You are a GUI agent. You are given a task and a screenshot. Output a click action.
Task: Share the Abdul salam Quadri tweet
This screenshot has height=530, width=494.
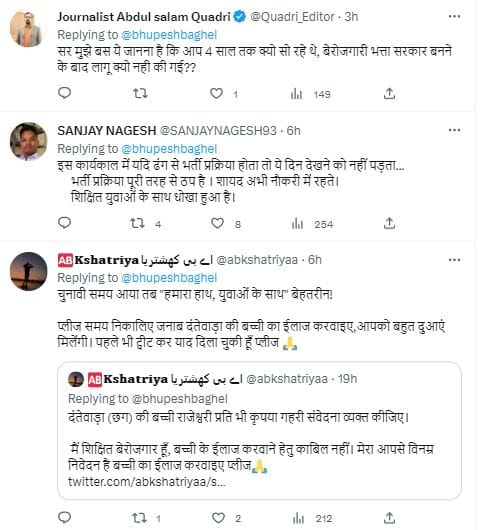(390, 93)
